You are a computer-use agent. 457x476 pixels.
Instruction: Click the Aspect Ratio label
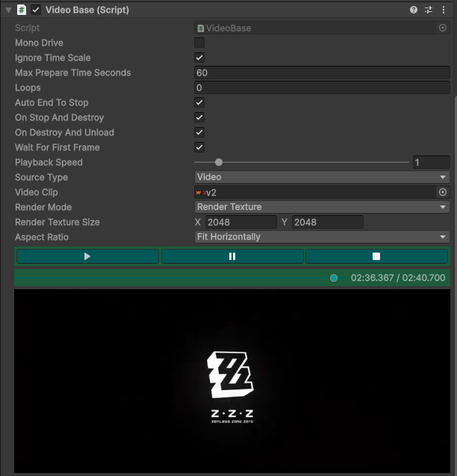42,237
